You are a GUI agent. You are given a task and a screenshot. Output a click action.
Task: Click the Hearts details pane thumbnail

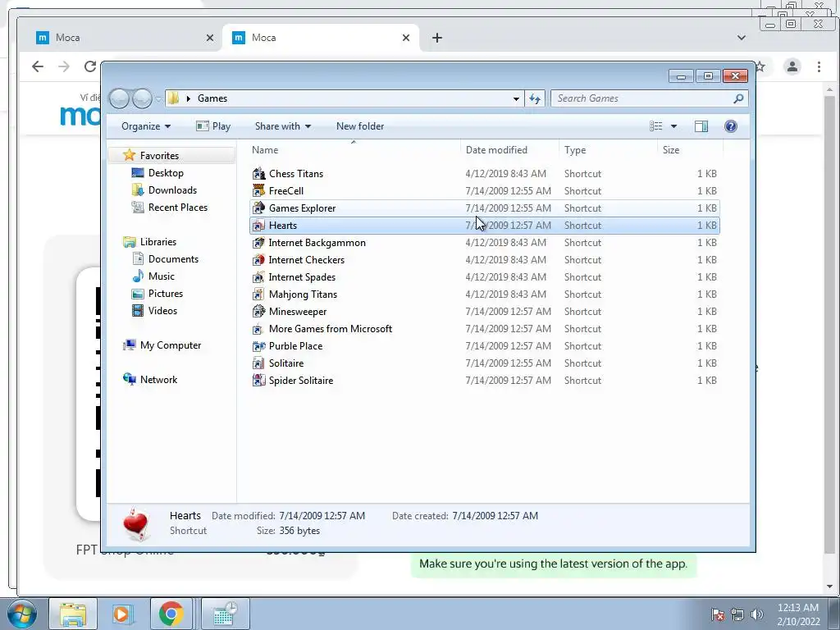tap(136, 523)
